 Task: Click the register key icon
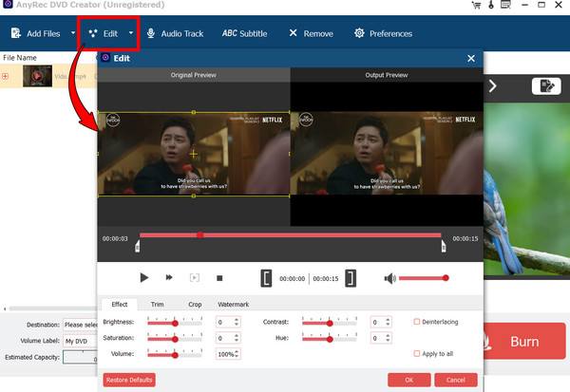click(491, 5)
